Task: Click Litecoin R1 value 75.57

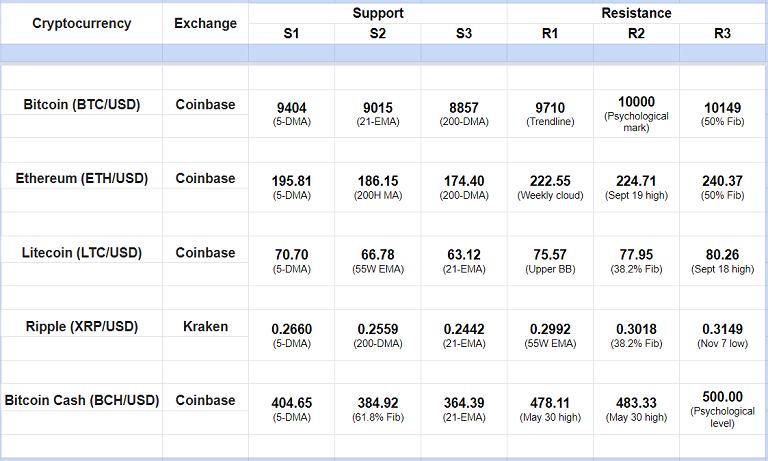Action: click(550, 254)
